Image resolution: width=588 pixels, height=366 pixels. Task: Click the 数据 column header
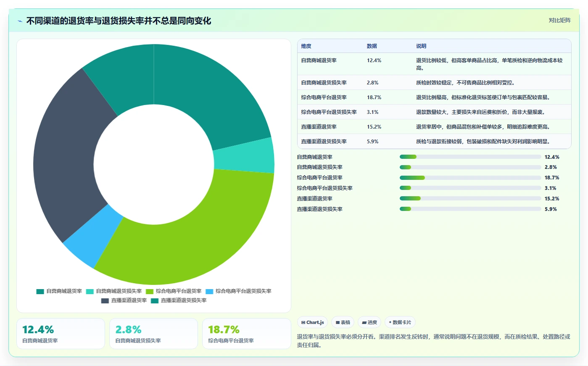372,46
